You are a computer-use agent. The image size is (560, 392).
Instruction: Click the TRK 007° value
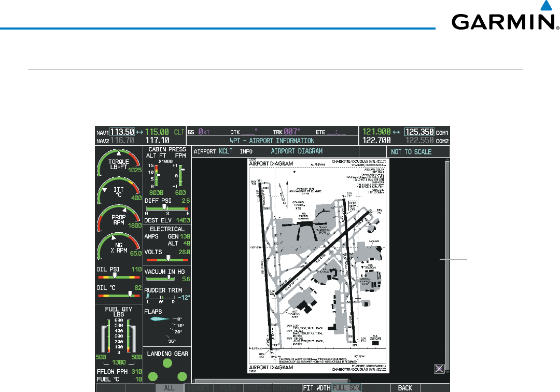(292, 132)
